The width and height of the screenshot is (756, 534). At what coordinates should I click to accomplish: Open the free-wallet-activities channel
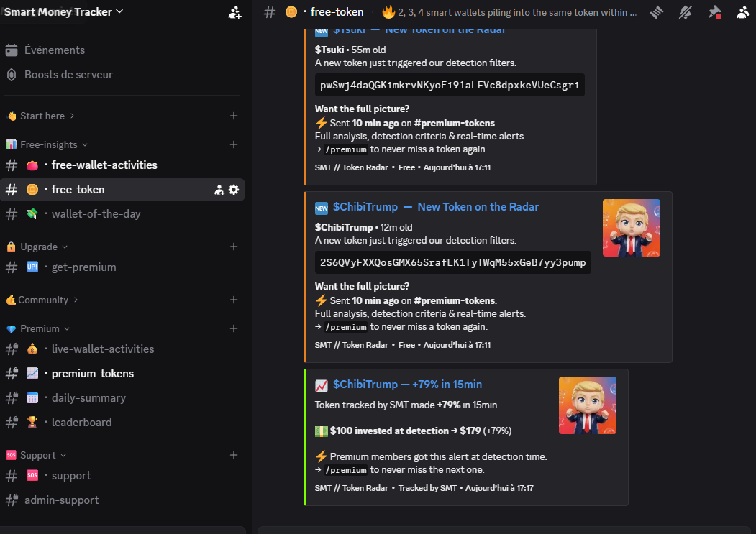click(x=122, y=165)
